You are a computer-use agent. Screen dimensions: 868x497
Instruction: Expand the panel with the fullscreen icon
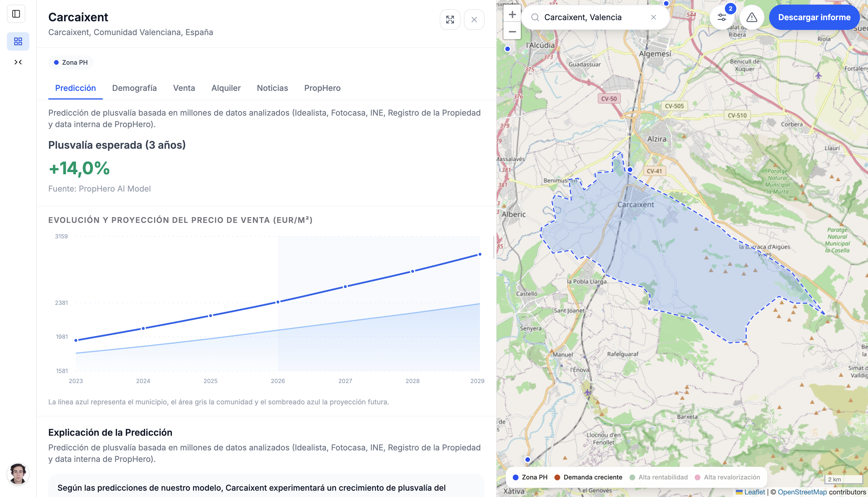tap(450, 20)
